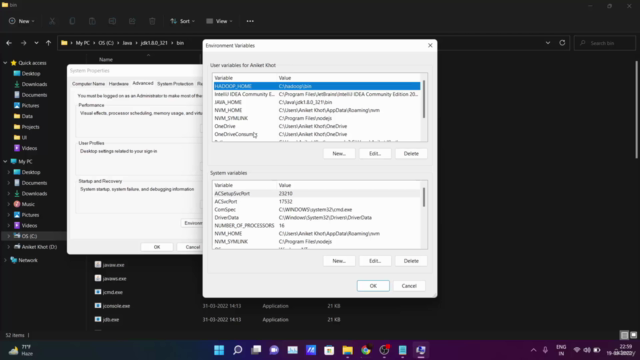Image resolution: width=640 pixels, height=360 pixels.
Task: Open Google Chrome from the taskbar
Action: [366, 350]
